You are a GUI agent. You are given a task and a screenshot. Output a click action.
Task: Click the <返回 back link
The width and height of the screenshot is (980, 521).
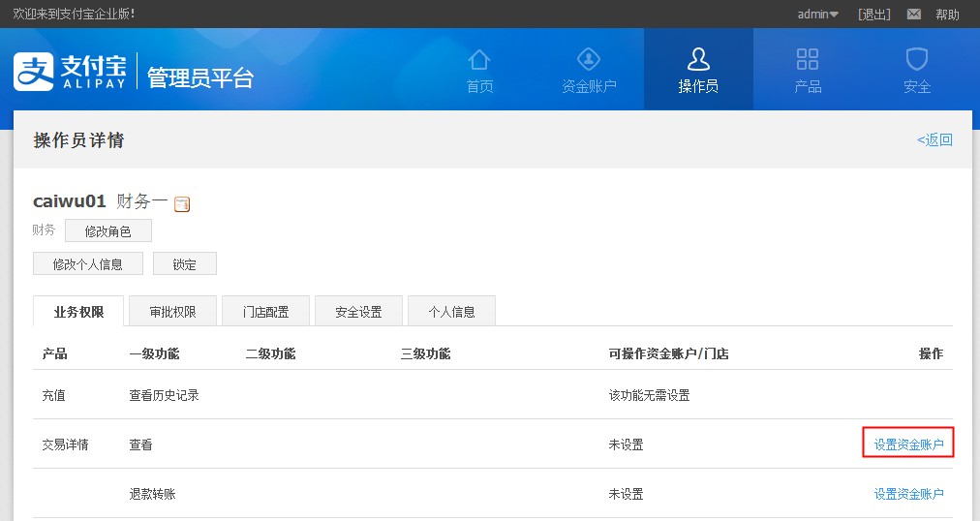tap(934, 140)
